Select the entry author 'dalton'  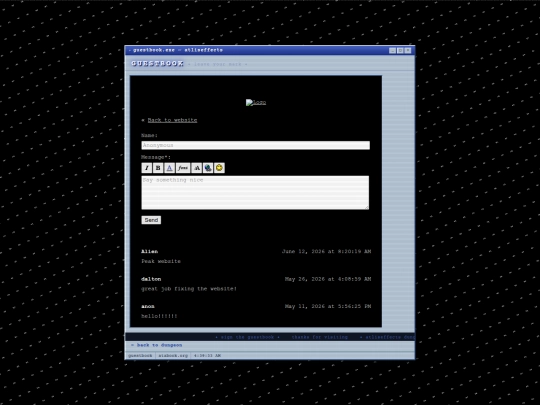click(151, 279)
